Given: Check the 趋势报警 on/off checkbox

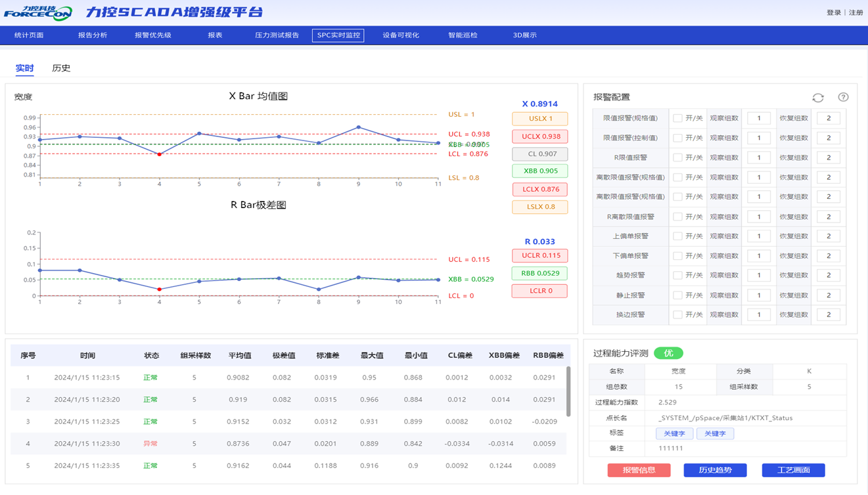Looking at the screenshot, I should click(677, 275).
